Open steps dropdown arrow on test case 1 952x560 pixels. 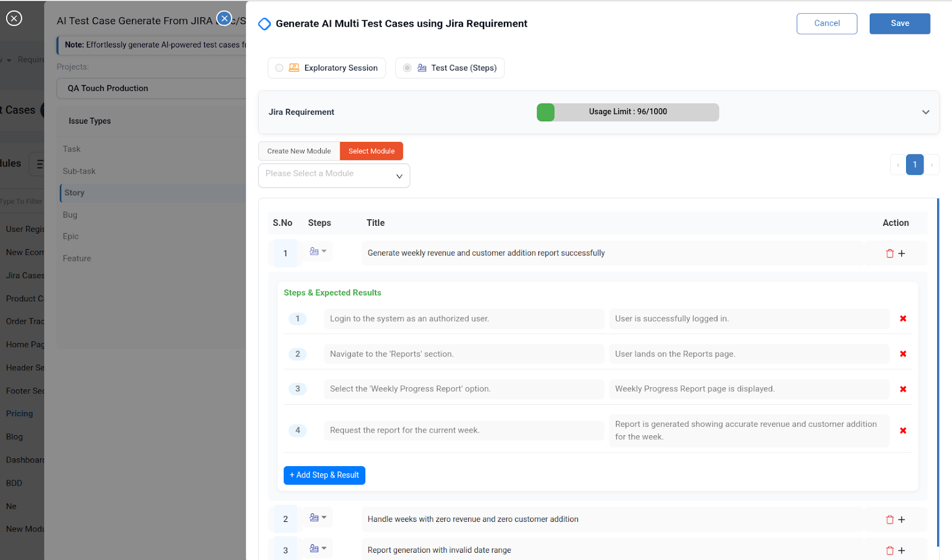point(324,251)
